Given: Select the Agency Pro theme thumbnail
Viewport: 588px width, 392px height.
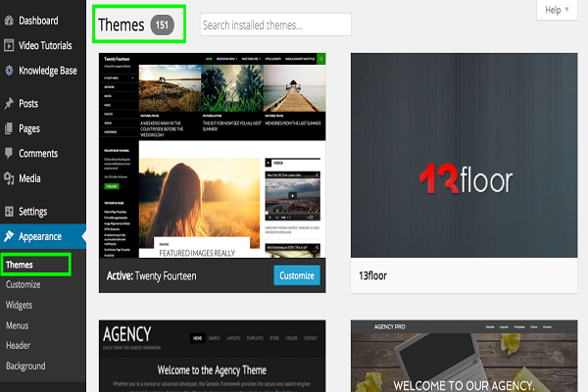Looking at the screenshot, I should (x=464, y=356).
